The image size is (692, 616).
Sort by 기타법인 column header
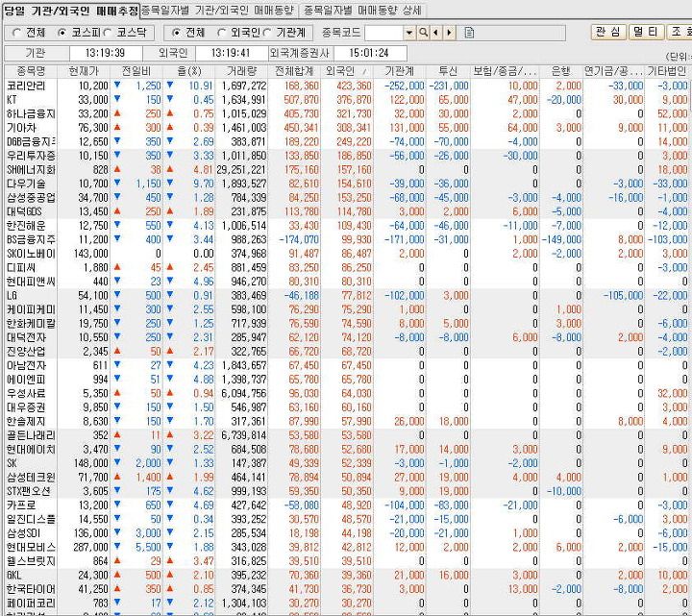[667, 71]
